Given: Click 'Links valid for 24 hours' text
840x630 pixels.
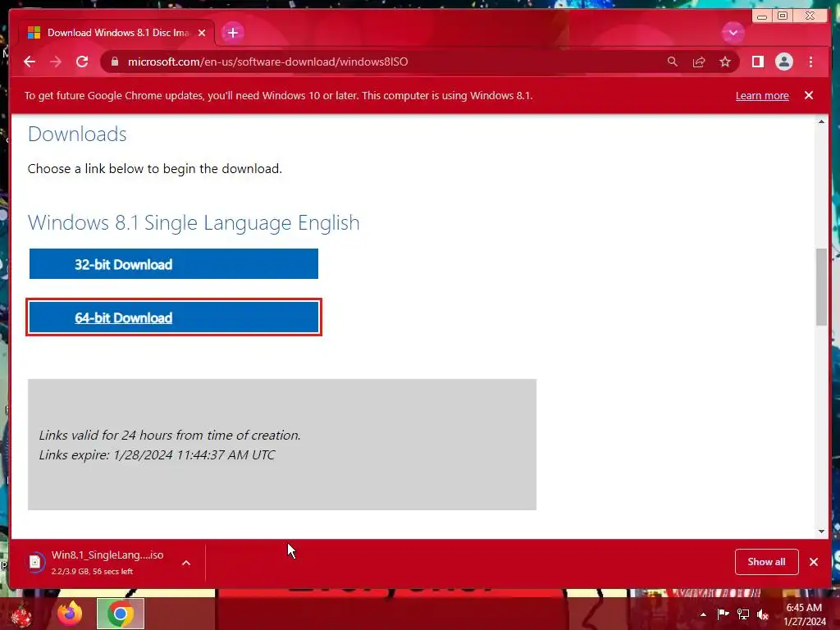Looking at the screenshot, I should click(x=169, y=435).
